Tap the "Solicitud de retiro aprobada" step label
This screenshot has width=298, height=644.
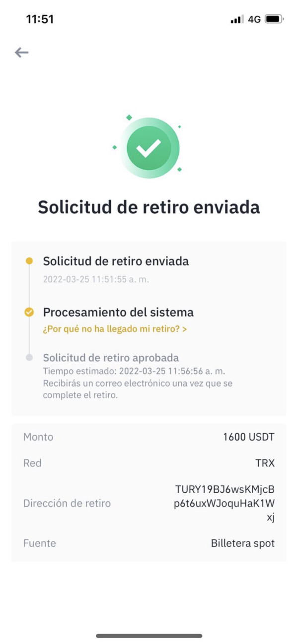[x=111, y=358]
